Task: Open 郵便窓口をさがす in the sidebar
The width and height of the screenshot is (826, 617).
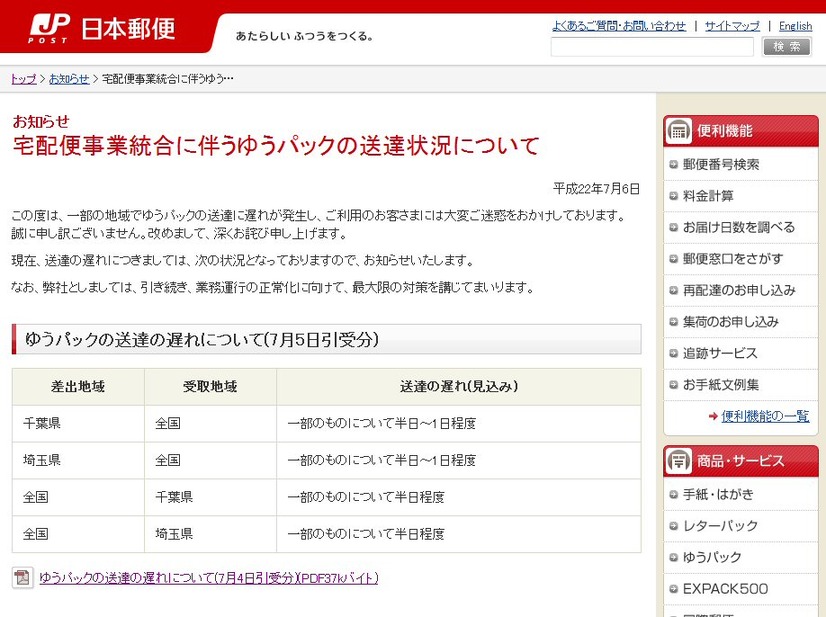Action: click(x=733, y=259)
